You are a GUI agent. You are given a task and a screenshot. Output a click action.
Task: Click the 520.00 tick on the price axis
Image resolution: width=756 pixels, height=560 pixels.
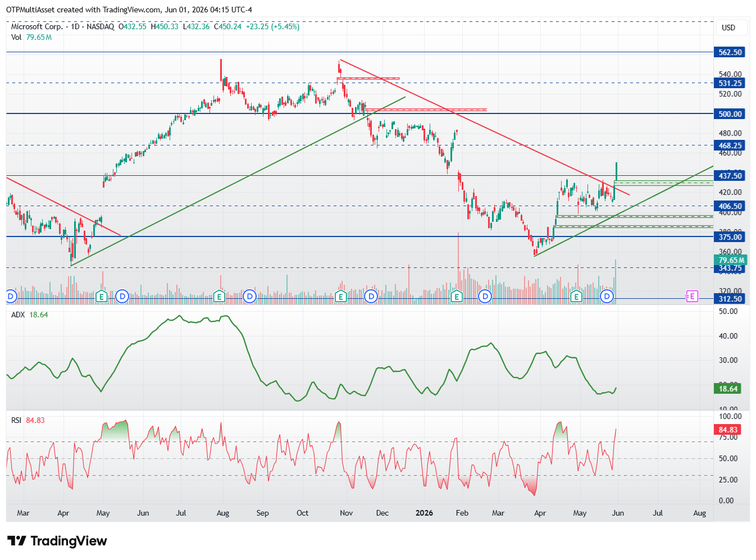(x=730, y=94)
